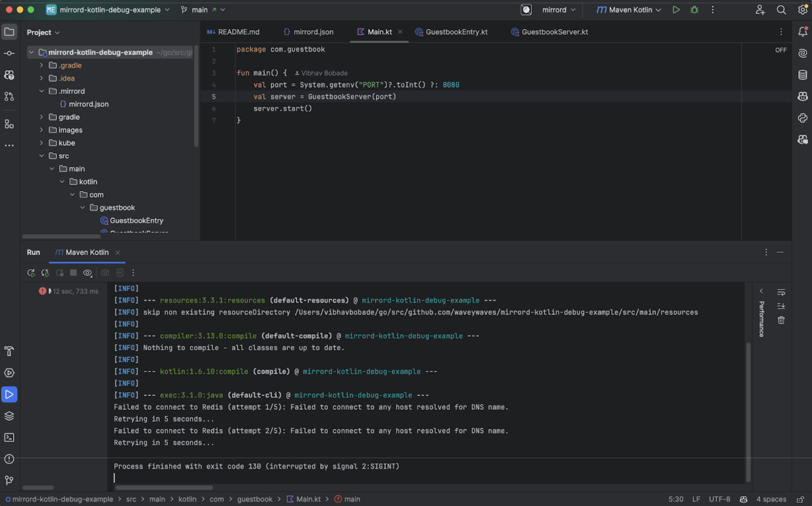The image size is (812, 506).
Task: Rerun the Maven Kotlin configuration
Action: 31,272
